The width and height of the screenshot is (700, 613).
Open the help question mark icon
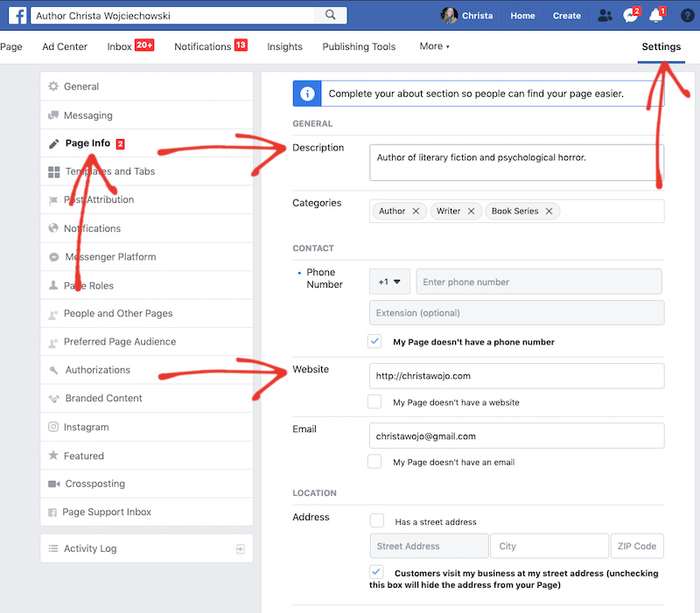tap(686, 15)
